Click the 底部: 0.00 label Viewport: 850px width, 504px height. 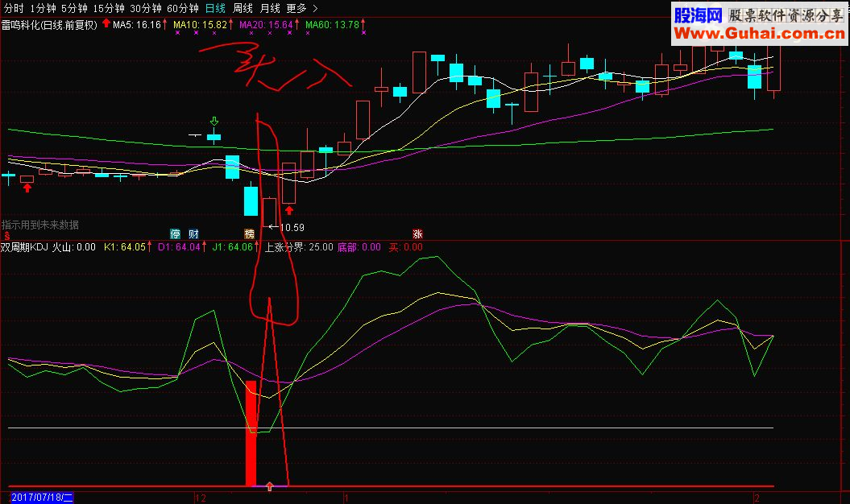[x=359, y=247]
